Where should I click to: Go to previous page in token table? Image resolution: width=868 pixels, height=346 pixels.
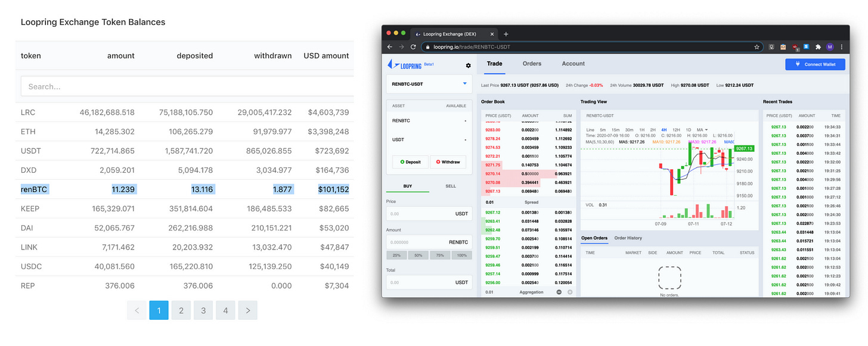(x=137, y=310)
